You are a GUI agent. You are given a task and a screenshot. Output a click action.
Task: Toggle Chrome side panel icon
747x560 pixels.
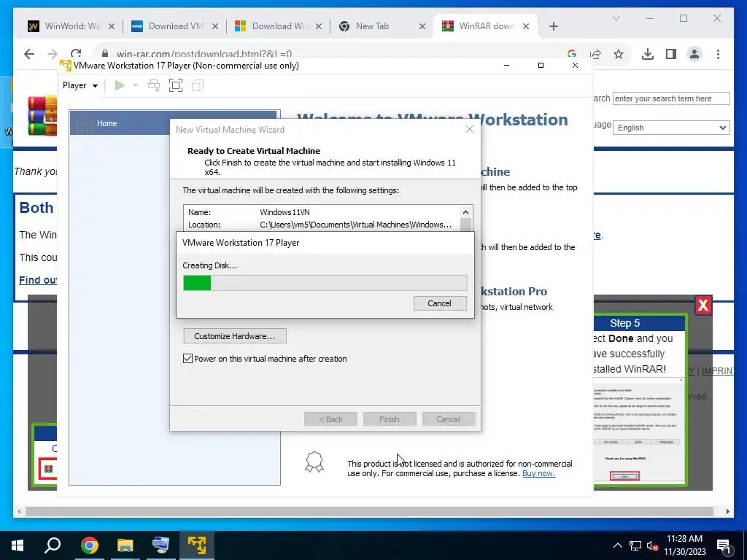[x=671, y=54]
